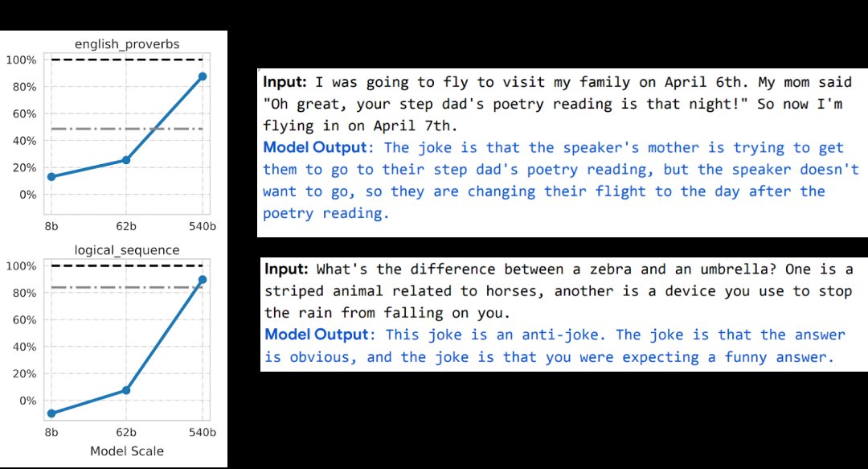Click the black dashed line in logical_sequence

tap(127, 265)
